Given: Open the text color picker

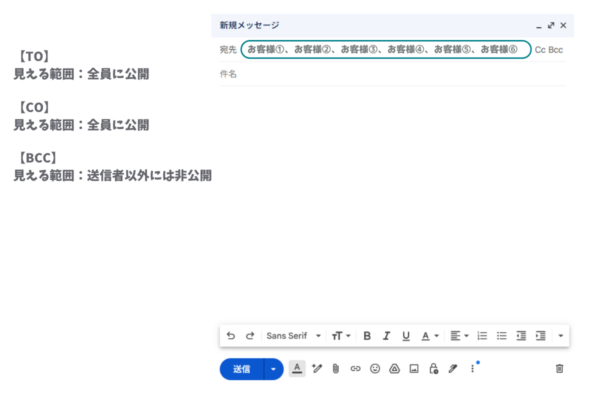Looking at the screenshot, I should tap(430, 336).
